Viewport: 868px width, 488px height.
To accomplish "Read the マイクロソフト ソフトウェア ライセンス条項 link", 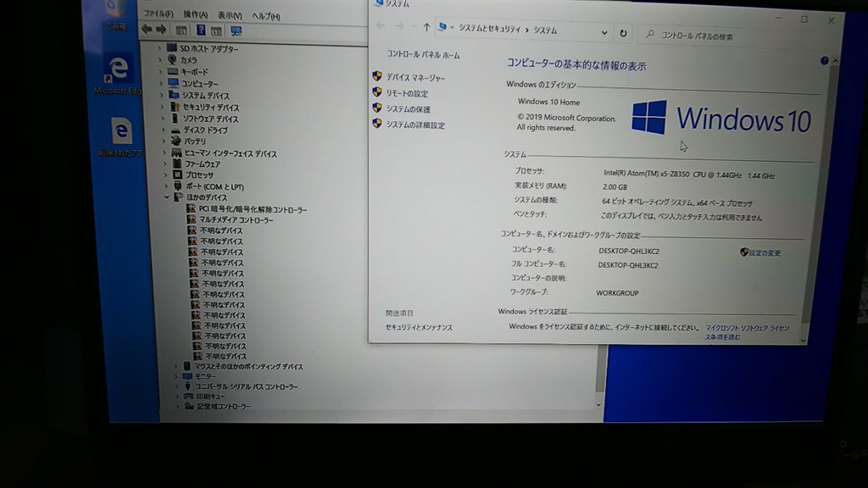I will [747, 332].
